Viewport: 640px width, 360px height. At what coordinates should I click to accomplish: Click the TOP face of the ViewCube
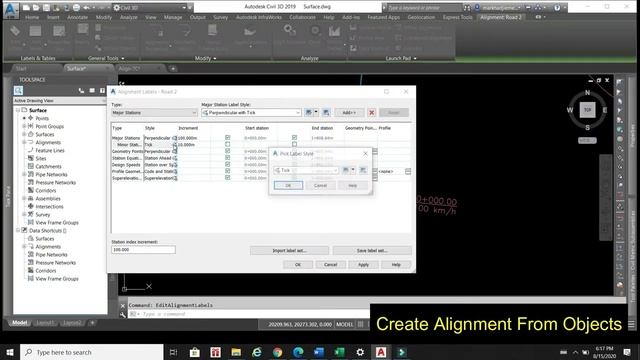(587, 110)
